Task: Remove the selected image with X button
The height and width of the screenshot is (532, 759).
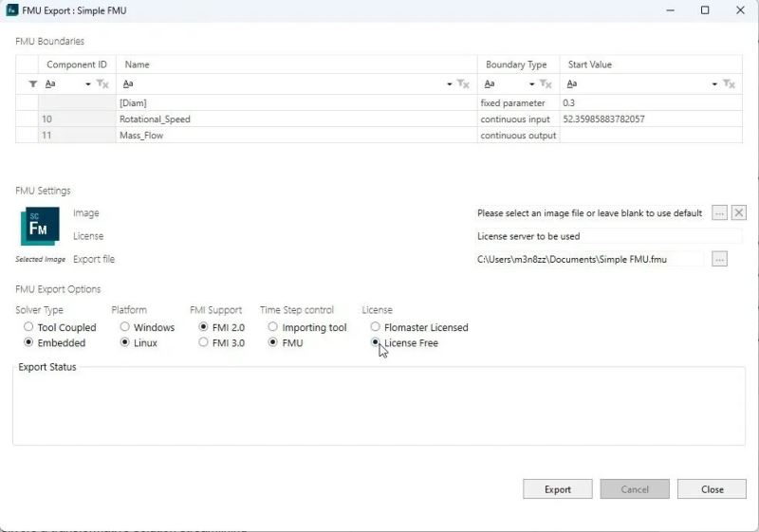Action: click(739, 213)
